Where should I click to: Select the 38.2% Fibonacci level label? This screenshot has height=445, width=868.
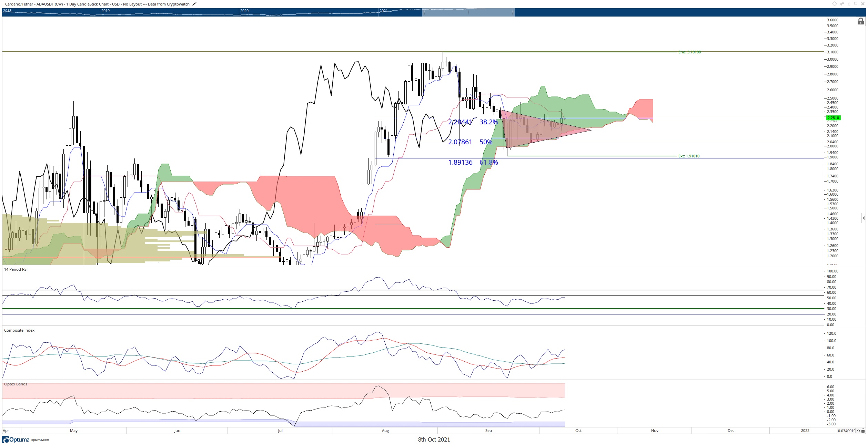488,122
